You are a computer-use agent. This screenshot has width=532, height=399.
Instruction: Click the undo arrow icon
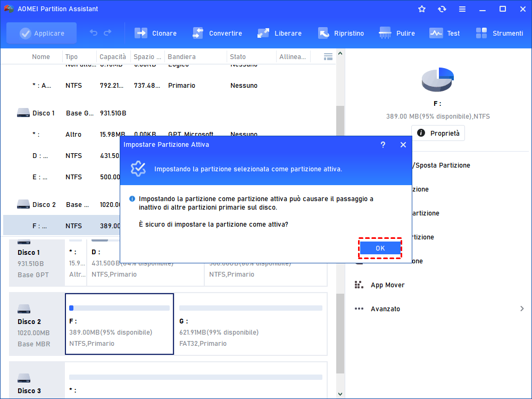point(93,32)
